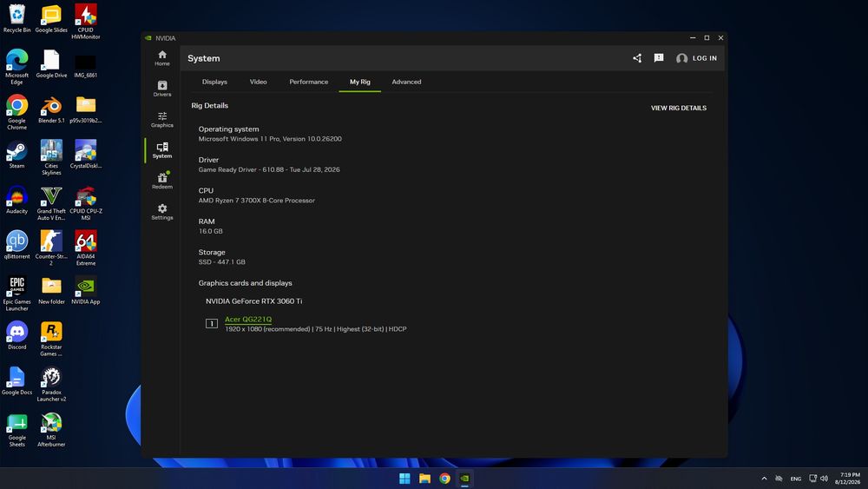
Task: Click NVIDIA app icon in taskbar
Action: (464, 479)
